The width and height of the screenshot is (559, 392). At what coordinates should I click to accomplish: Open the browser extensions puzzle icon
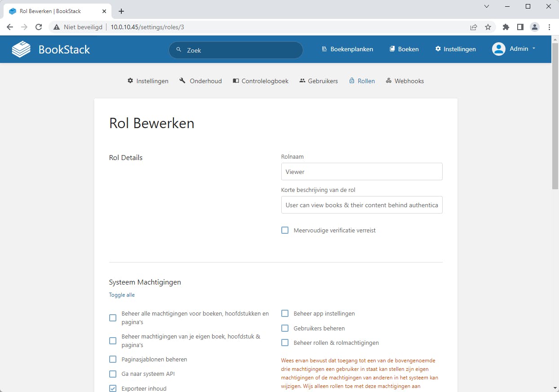(x=506, y=27)
